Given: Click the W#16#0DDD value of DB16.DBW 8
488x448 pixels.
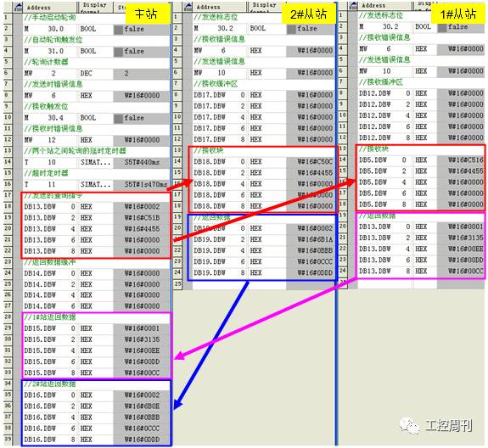Looking at the screenshot, I should click(x=142, y=440).
